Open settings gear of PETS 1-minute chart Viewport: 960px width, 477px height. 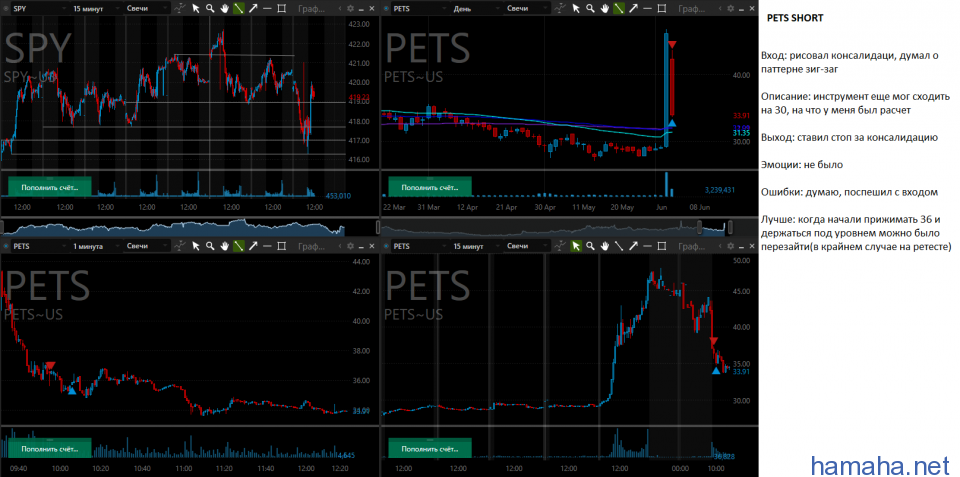[350, 246]
